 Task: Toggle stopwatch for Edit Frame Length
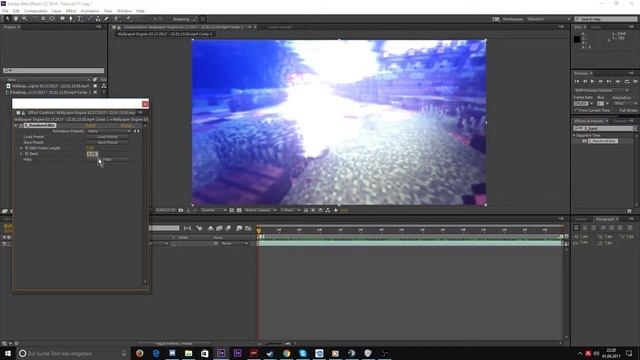click(27, 148)
